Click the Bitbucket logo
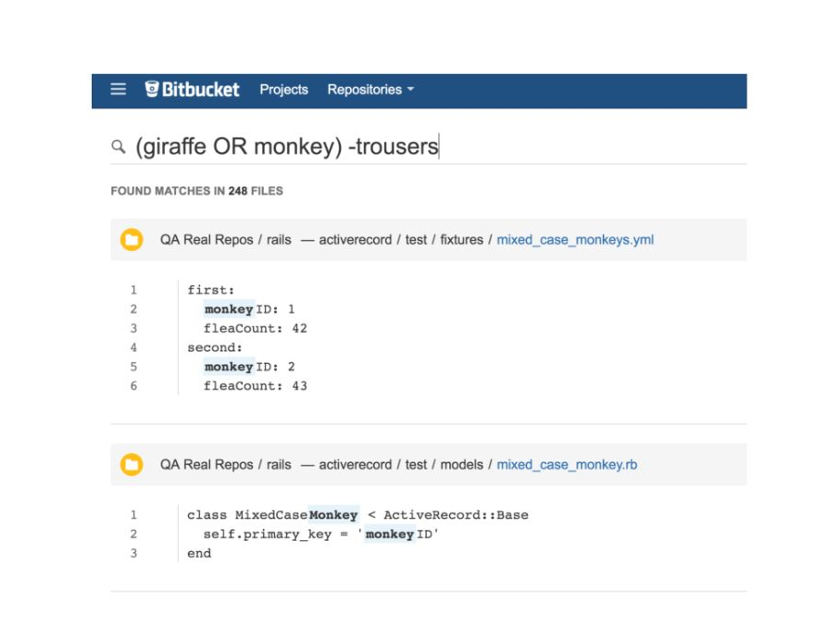 pos(192,89)
